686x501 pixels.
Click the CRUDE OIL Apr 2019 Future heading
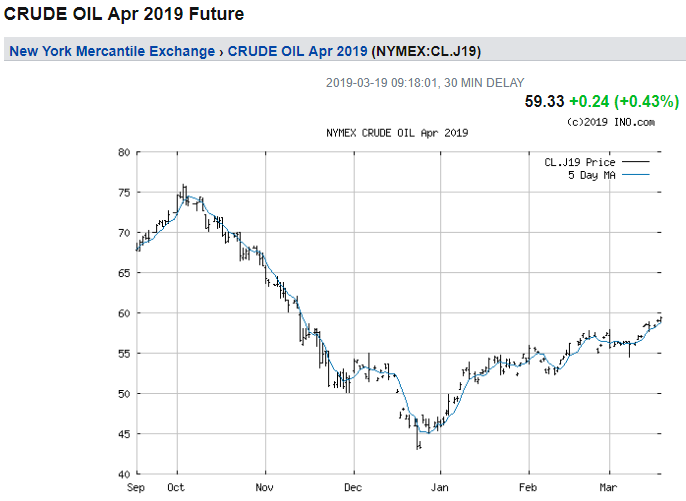(124, 15)
